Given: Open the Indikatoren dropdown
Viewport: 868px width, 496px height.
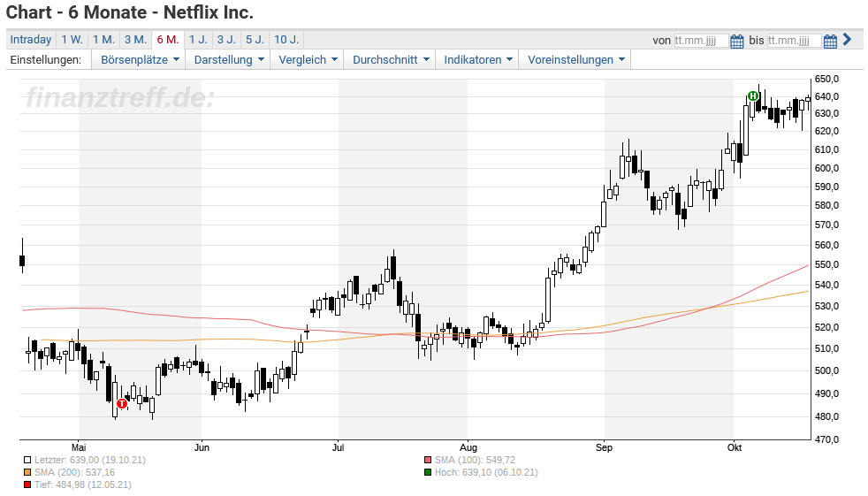Looking at the screenshot, I should click(477, 60).
